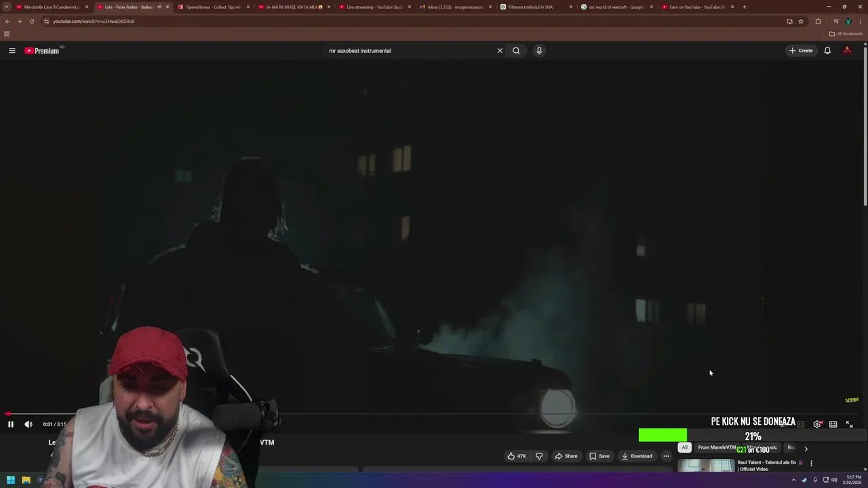Download the video
Viewport: 868px width, 488px height.
pyautogui.click(x=637, y=456)
